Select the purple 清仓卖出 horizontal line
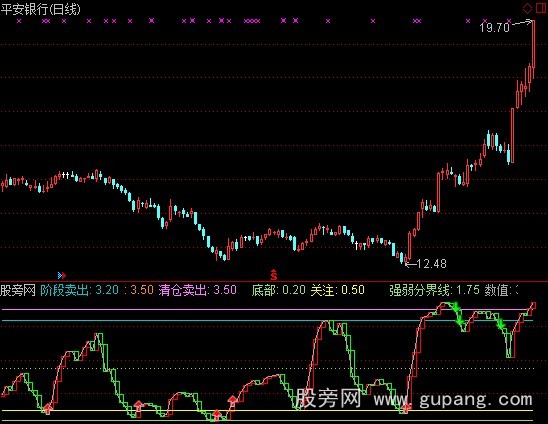 tap(267, 309)
